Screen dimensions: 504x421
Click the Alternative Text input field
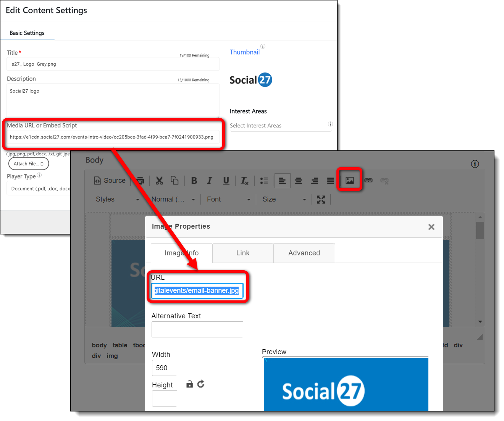pyautogui.click(x=197, y=329)
